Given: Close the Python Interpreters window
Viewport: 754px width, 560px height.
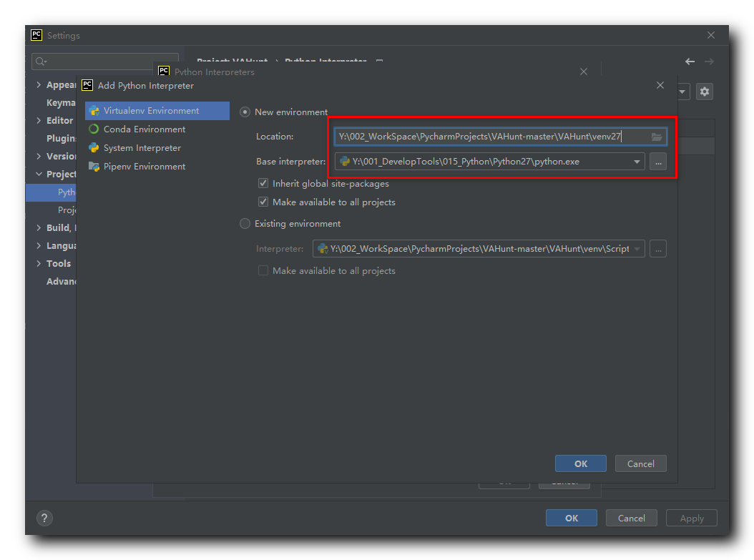Looking at the screenshot, I should click(x=584, y=72).
